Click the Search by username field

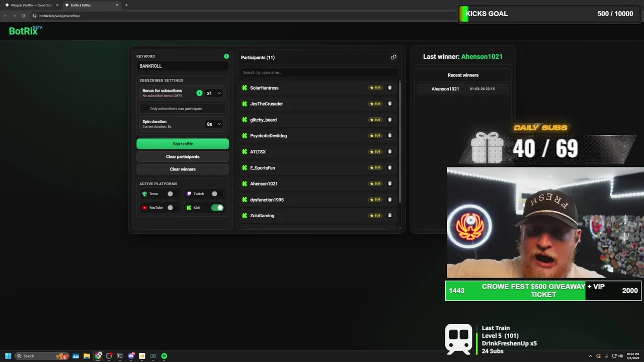[x=318, y=72]
